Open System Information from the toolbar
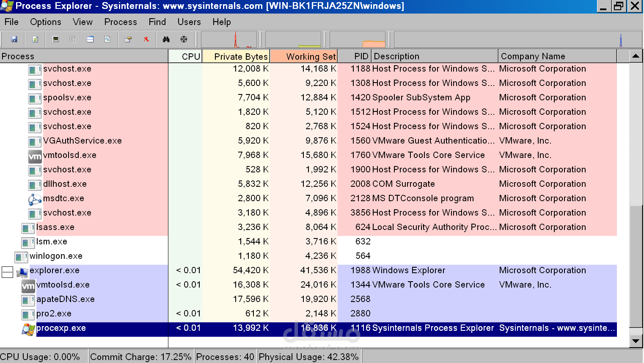 click(x=55, y=39)
